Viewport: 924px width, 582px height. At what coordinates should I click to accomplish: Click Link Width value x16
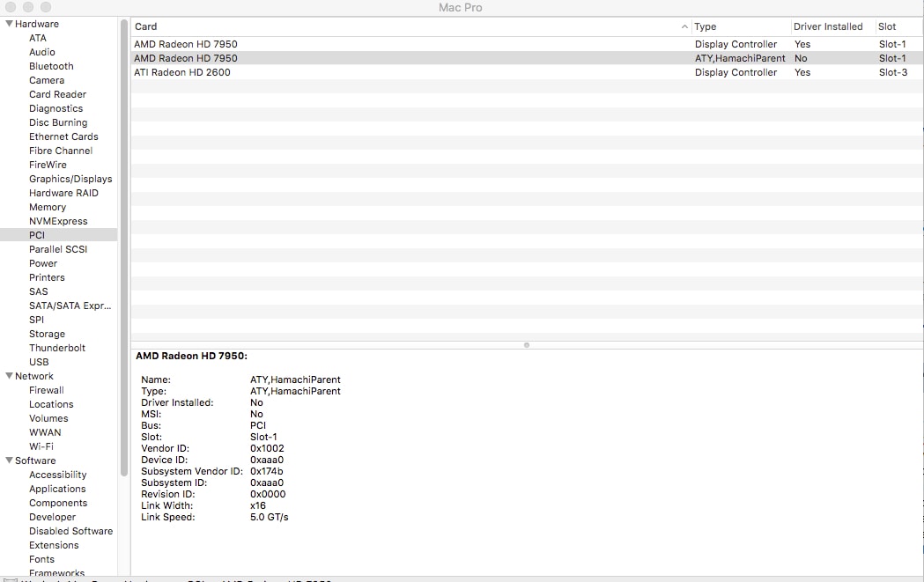click(x=257, y=505)
